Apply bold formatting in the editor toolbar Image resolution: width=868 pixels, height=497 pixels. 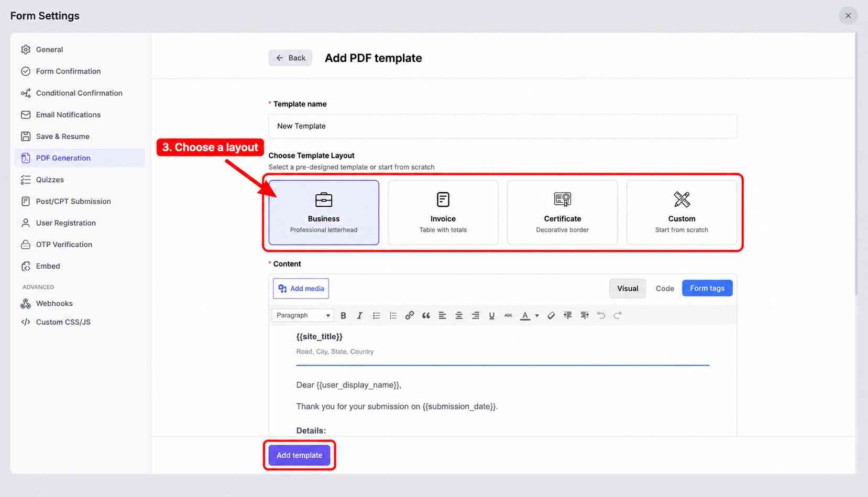[343, 315]
